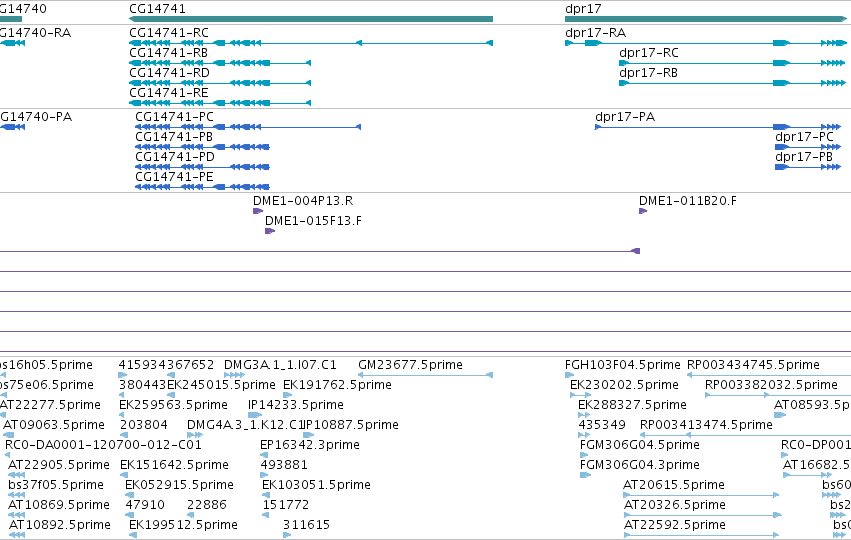This screenshot has height=540, width=851.
Task: Click protein CG14741-PC label
Action: click(x=174, y=117)
